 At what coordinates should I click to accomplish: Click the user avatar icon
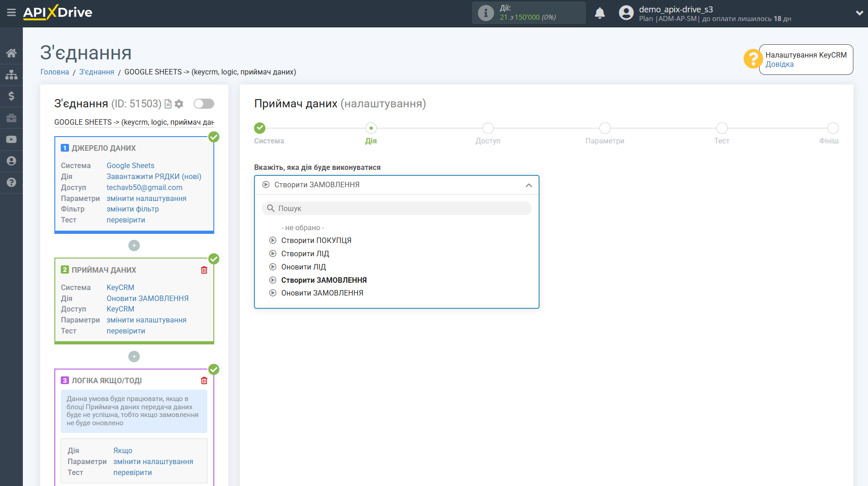click(x=626, y=13)
